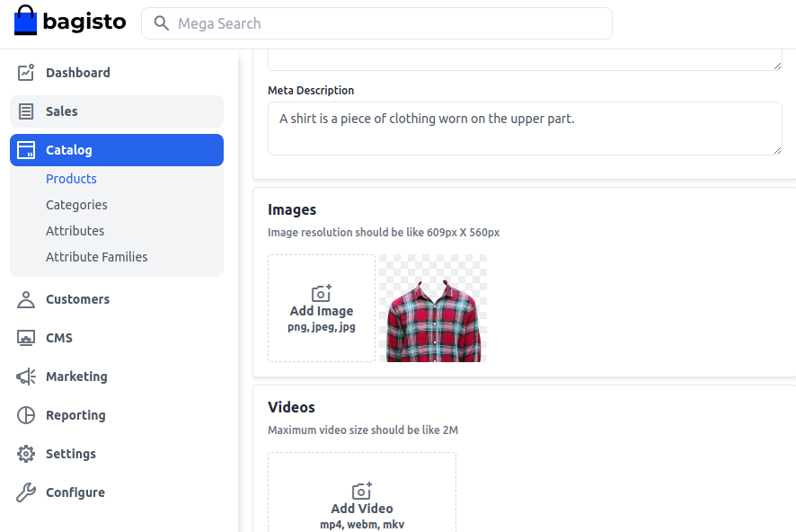Open the Attribute Families page
The height and width of the screenshot is (532, 796).
point(96,256)
